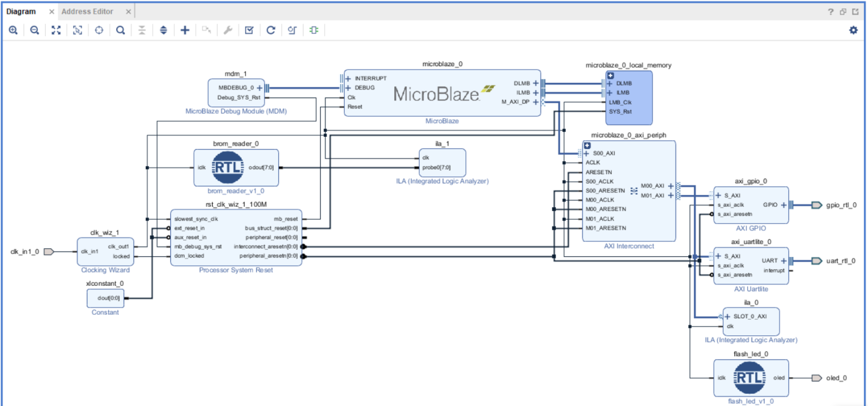Click the Zoom Out toolbar icon
This screenshot has height=406, width=868.
click(x=35, y=31)
